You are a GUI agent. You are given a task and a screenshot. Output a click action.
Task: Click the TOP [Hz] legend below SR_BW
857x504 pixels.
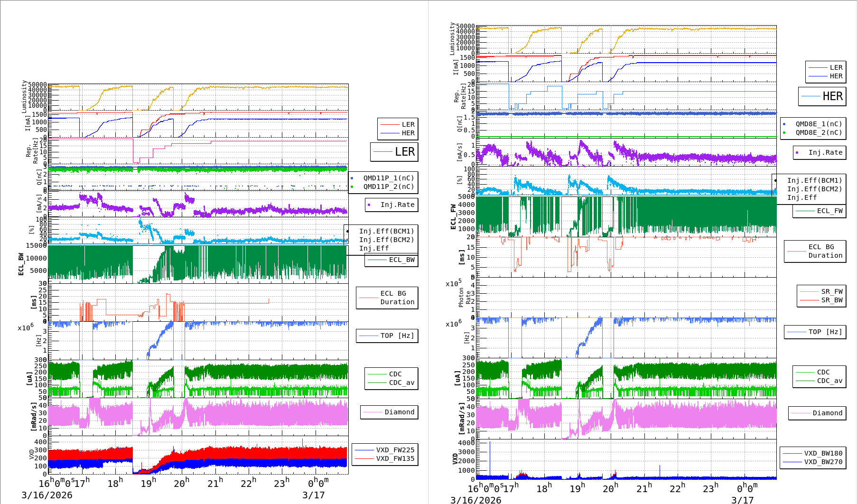click(x=815, y=332)
